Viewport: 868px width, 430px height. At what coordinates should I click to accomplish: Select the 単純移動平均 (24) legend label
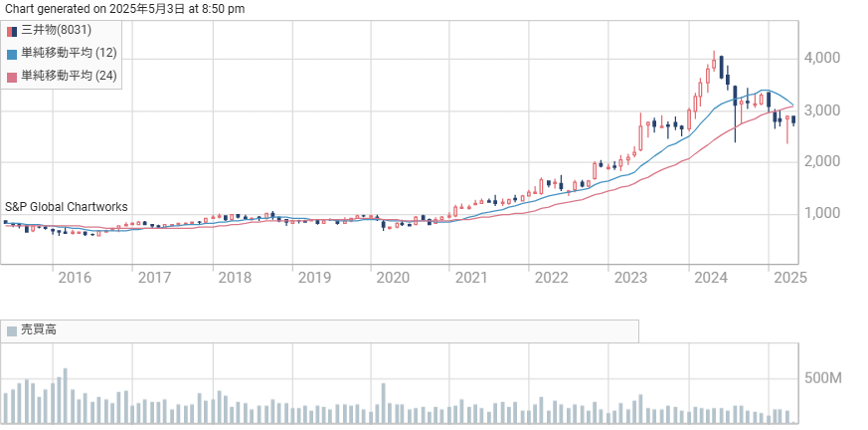coord(69,76)
